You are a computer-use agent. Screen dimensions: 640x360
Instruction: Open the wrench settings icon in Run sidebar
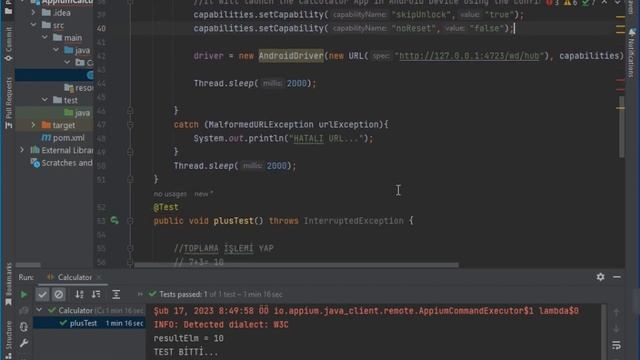(24, 343)
